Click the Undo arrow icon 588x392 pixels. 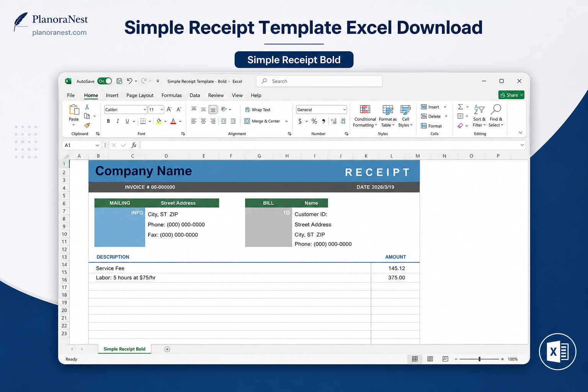click(x=130, y=81)
